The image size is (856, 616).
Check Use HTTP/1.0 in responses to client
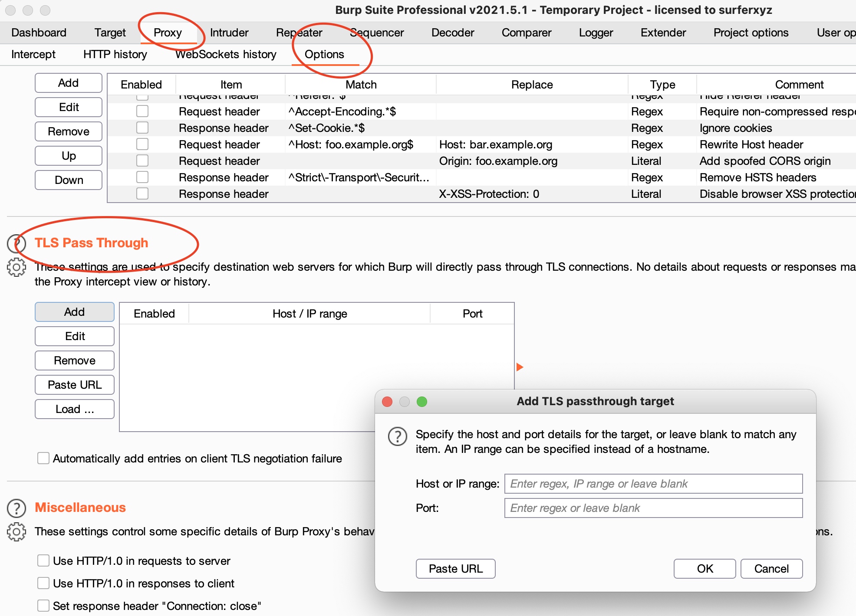pyautogui.click(x=43, y=583)
